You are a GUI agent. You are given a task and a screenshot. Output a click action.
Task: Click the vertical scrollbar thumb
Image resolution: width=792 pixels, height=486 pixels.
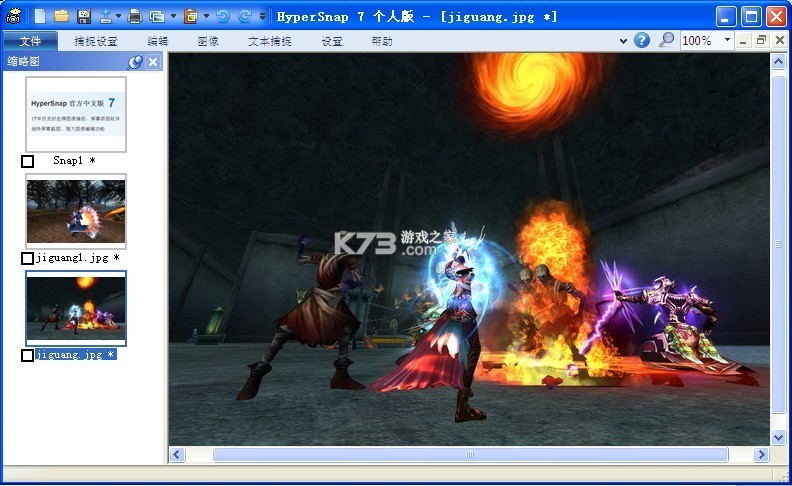[x=778, y=243]
